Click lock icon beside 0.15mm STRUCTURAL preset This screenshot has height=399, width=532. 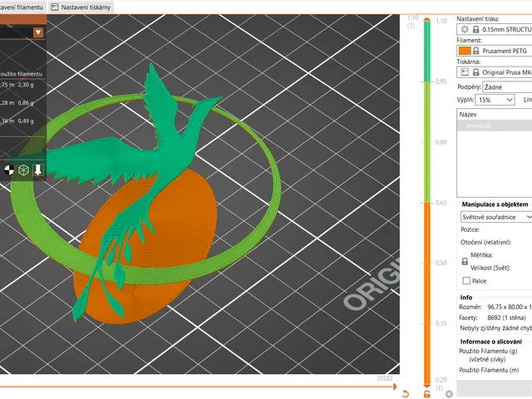[476, 30]
